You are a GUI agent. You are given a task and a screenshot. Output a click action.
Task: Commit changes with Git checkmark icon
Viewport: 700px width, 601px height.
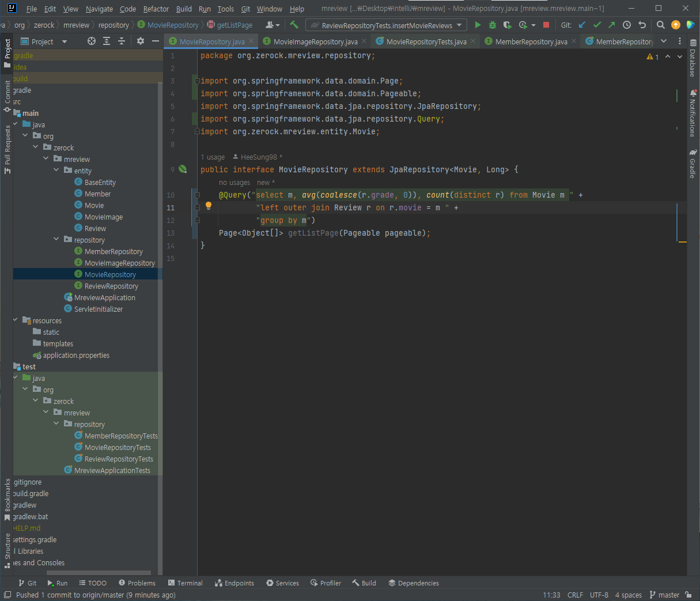click(597, 25)
